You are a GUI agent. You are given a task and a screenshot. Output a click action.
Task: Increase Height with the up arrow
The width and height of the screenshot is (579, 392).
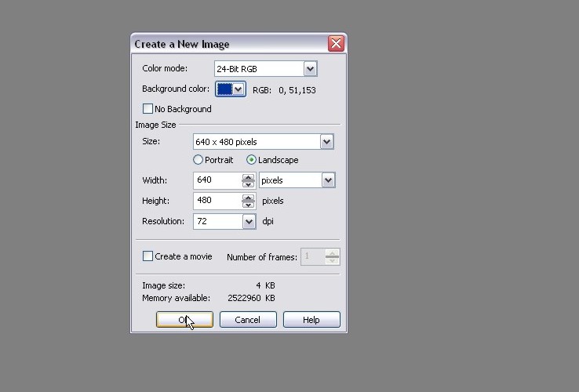[x=248, y=198]
